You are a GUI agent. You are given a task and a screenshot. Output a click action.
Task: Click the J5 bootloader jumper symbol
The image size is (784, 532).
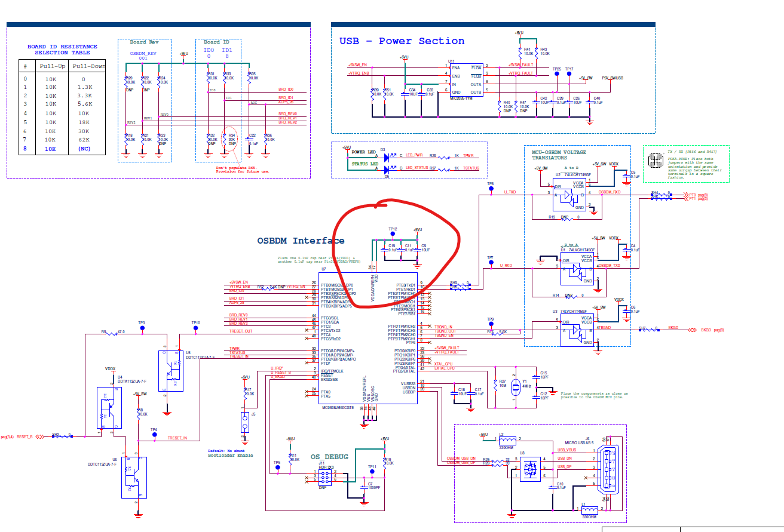(x=245, y=422)
